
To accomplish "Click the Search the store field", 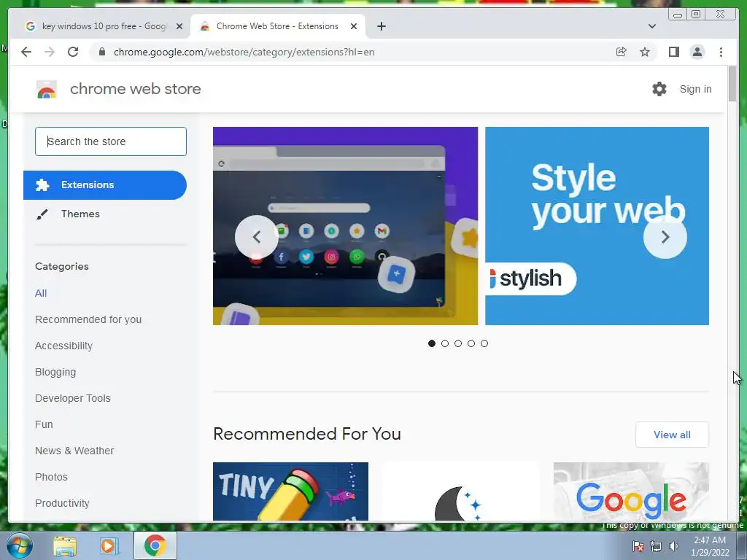I will [111, 141].
